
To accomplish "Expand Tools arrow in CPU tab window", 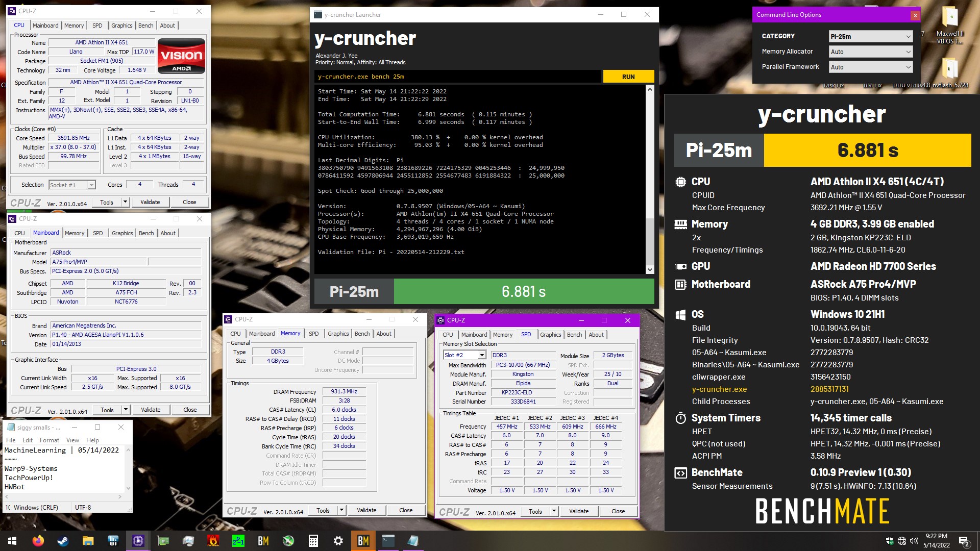I will coord(125,202).
